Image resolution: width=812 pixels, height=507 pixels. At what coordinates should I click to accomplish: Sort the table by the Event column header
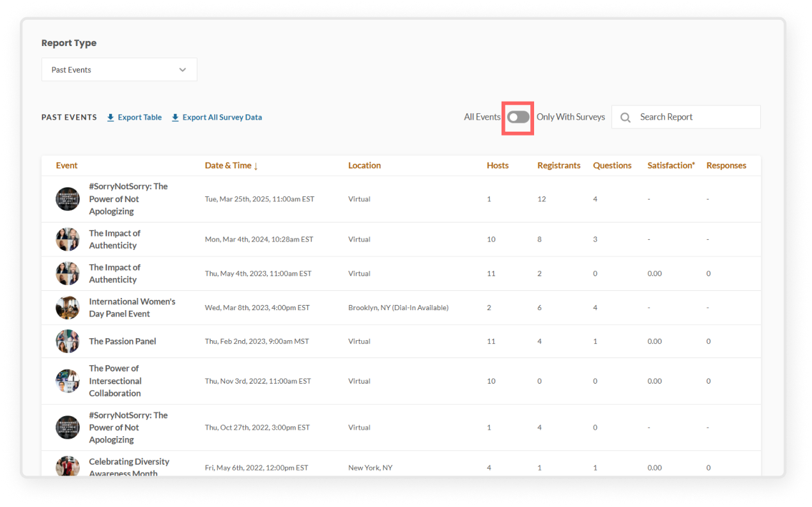[x=66, y=166]
